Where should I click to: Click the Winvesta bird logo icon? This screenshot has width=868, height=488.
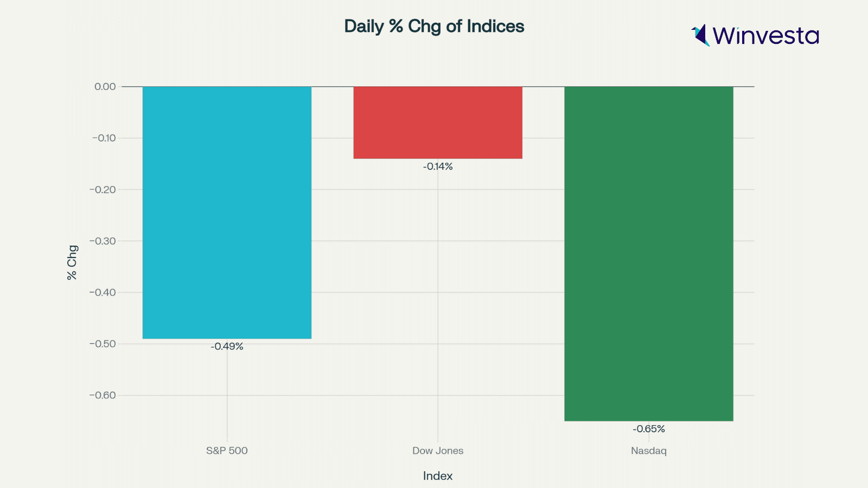pos(700,35)
